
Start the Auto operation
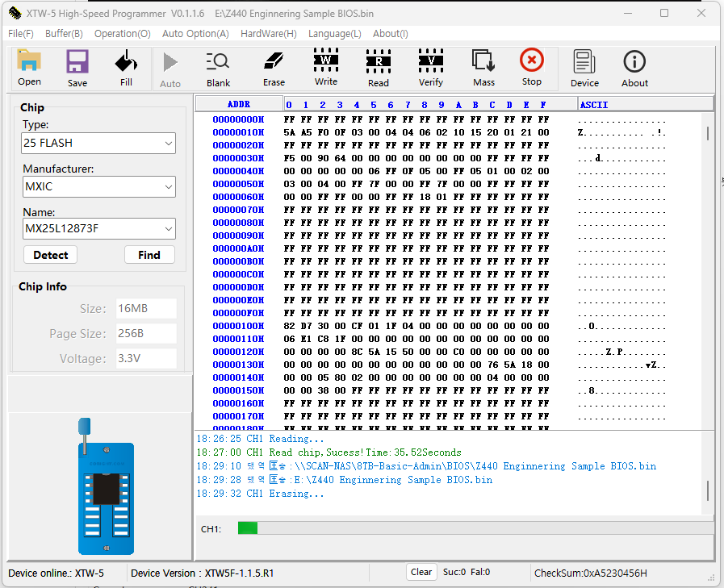point(170,69)
